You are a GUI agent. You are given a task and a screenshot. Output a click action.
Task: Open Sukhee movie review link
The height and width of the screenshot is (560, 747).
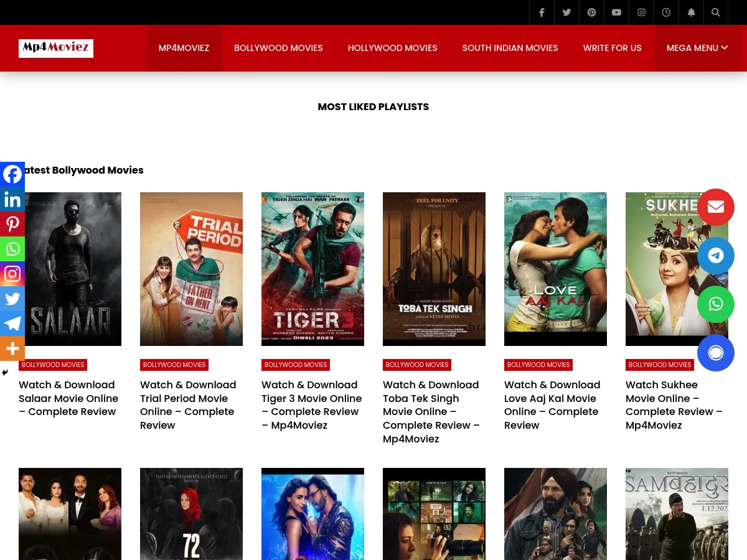[x=674, y=405]
